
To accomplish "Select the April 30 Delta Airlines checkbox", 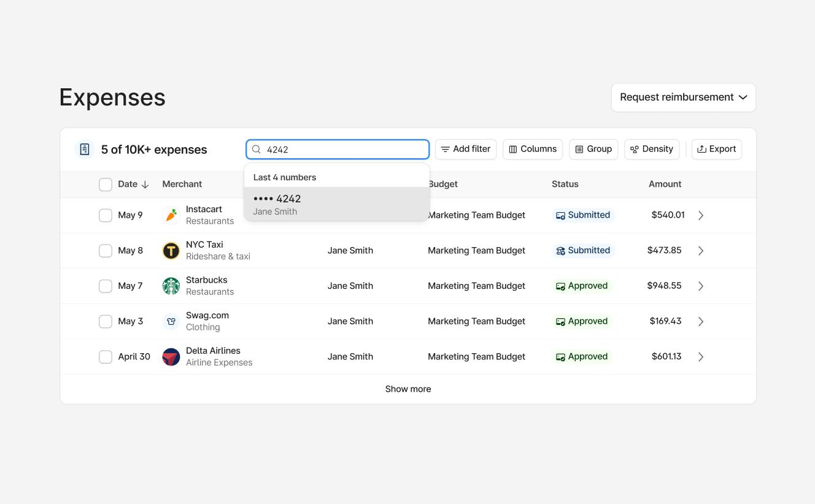I will 106,357.
